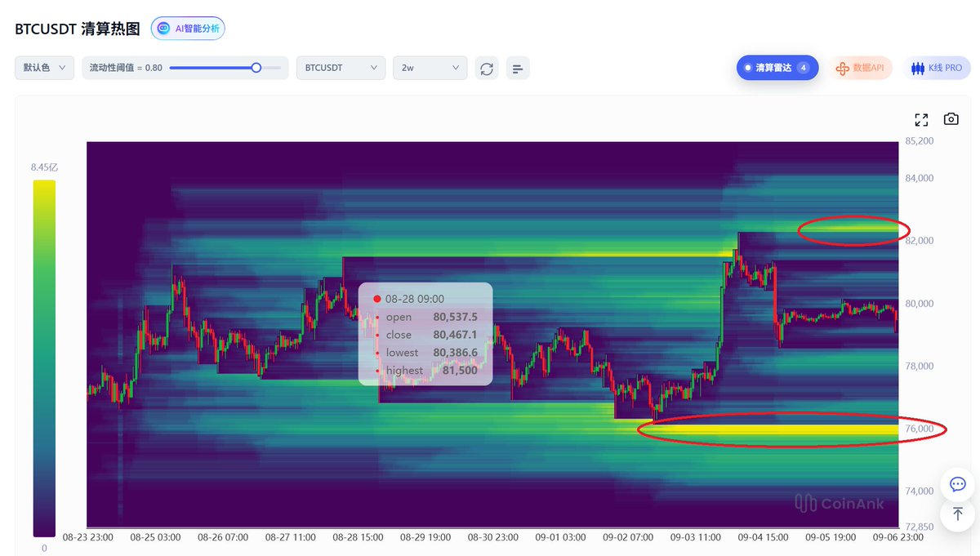Click the 08-23 23:00 time axis label
The height and width of the screenshot is (556, 980).
pos(88,538)
